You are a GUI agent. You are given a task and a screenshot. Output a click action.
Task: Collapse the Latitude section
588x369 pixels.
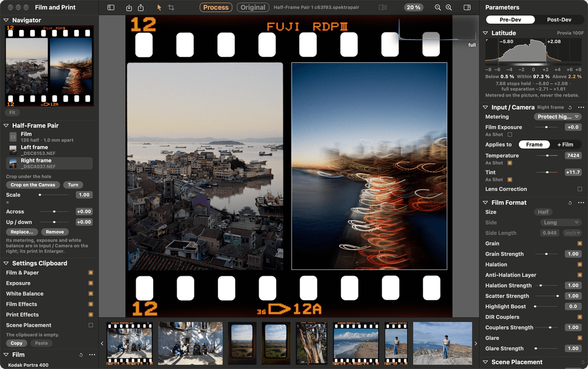tap(486, 33)
